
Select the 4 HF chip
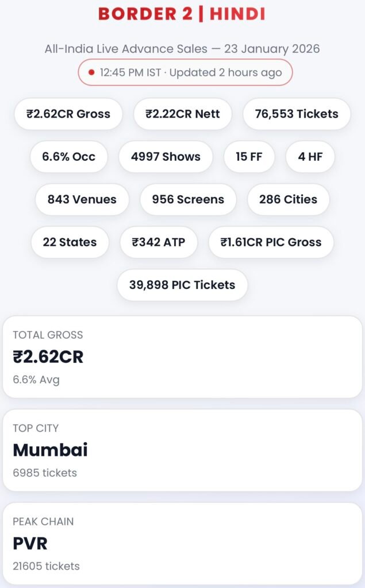point(310,157)
